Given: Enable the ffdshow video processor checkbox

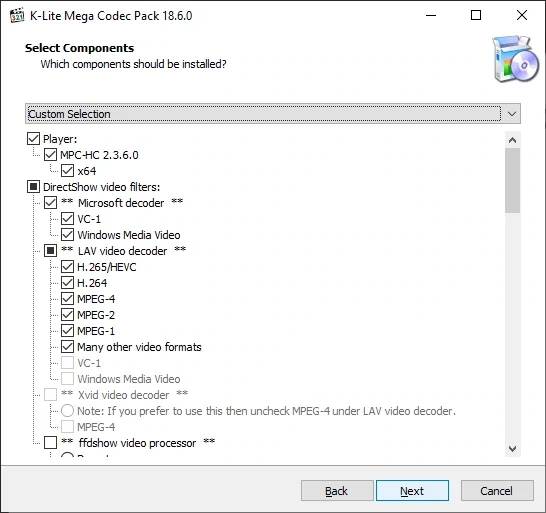Looking at the screenshot, I should pyautogui.click(x=50, y=443).
